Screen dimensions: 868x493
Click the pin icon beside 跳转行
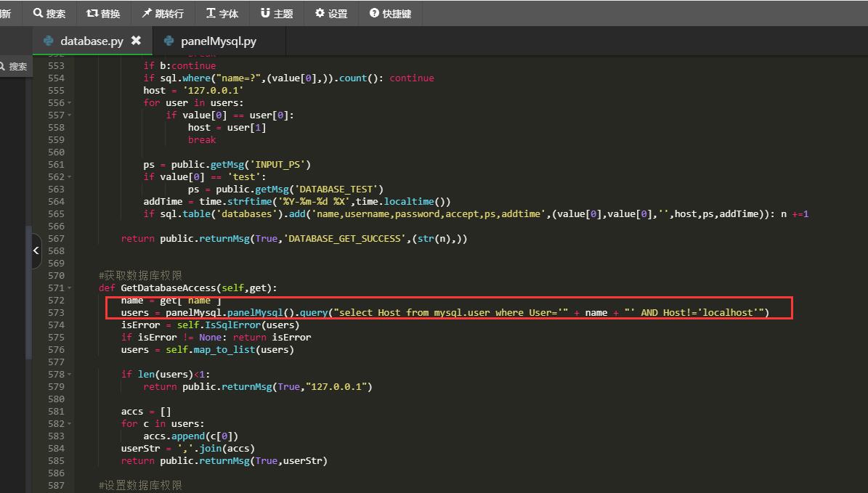tap(147, 13)
